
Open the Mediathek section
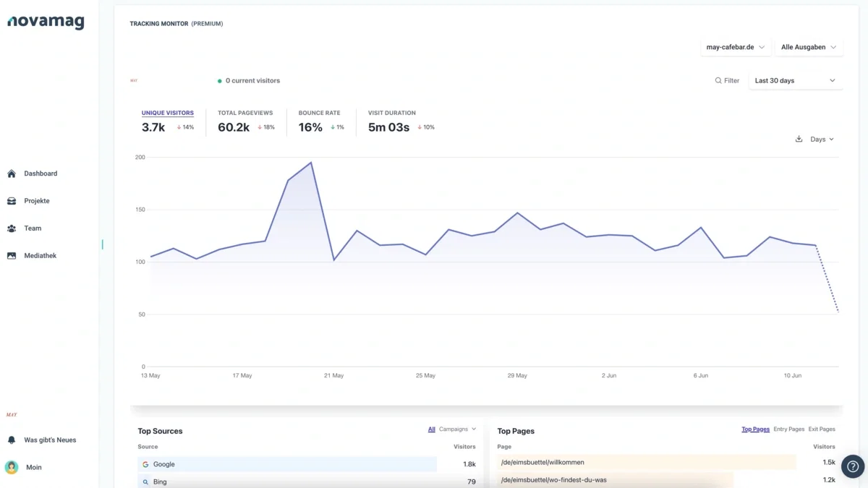[40, 256]
